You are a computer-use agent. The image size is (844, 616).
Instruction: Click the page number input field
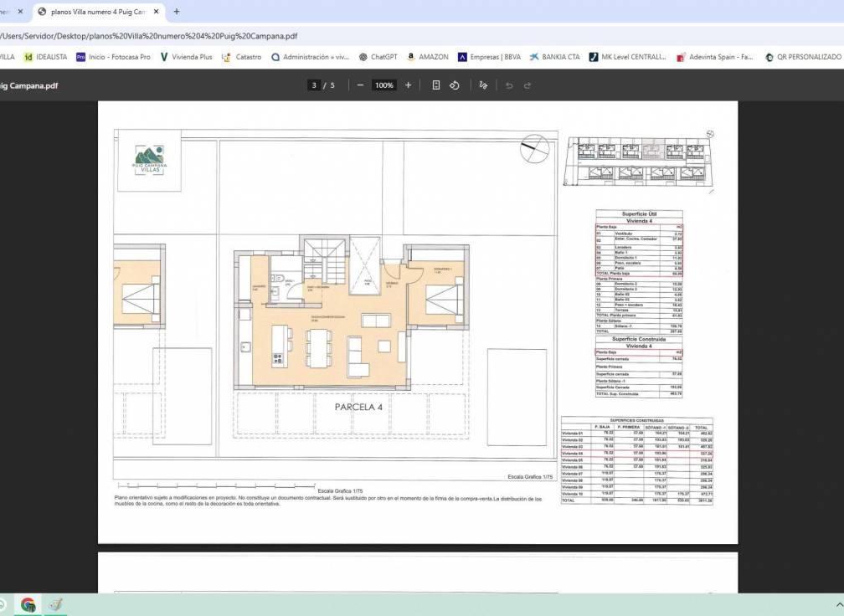pyautogui.click(x=315, y=85)
